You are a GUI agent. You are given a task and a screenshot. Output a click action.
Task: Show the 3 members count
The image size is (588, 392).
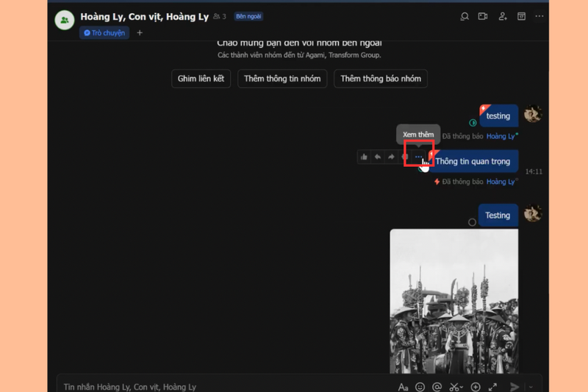click(220, 16)
